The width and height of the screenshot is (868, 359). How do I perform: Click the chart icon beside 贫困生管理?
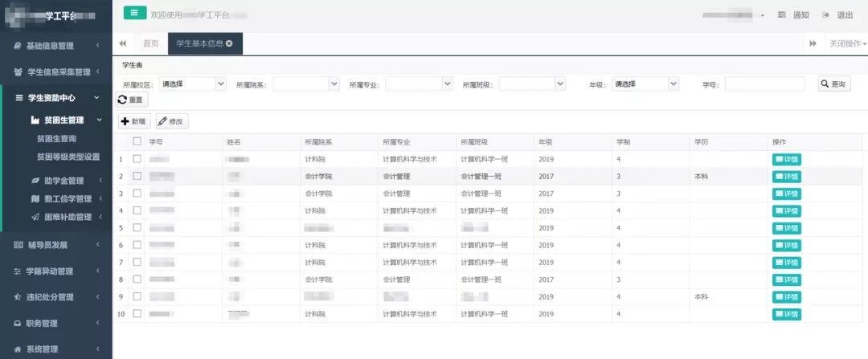[x=35, y=120]
